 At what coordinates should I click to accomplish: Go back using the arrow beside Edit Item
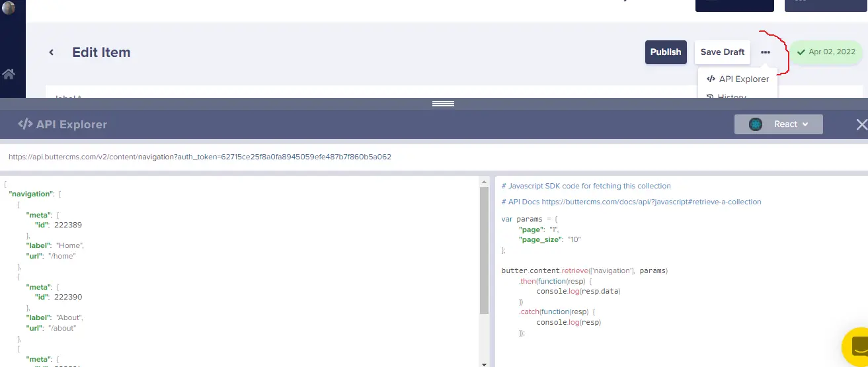(x=51, y=52)
